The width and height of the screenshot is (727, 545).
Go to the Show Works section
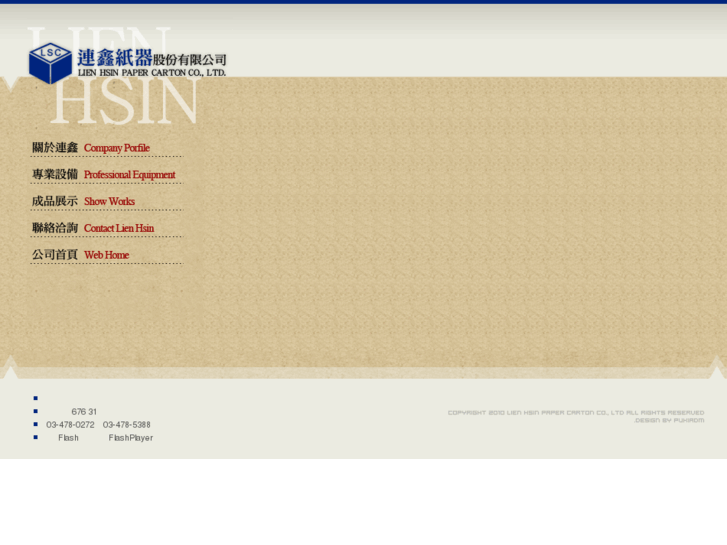[83, 201]
